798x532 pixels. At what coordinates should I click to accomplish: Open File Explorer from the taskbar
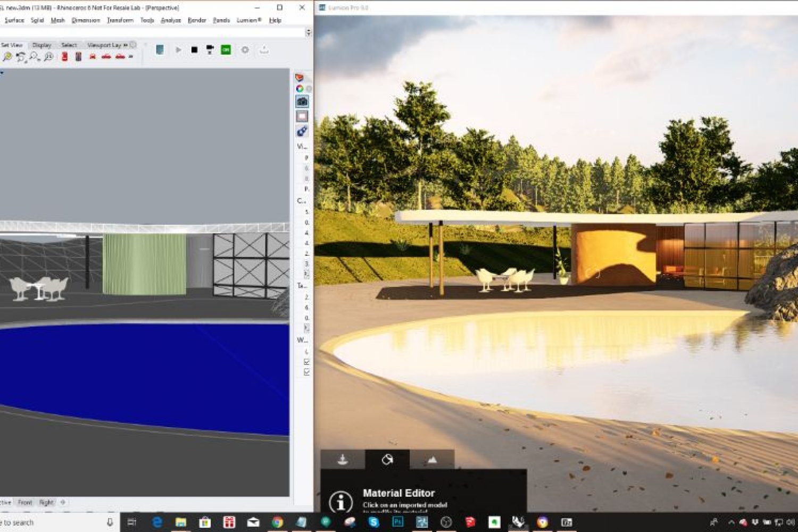pos(181,522)
